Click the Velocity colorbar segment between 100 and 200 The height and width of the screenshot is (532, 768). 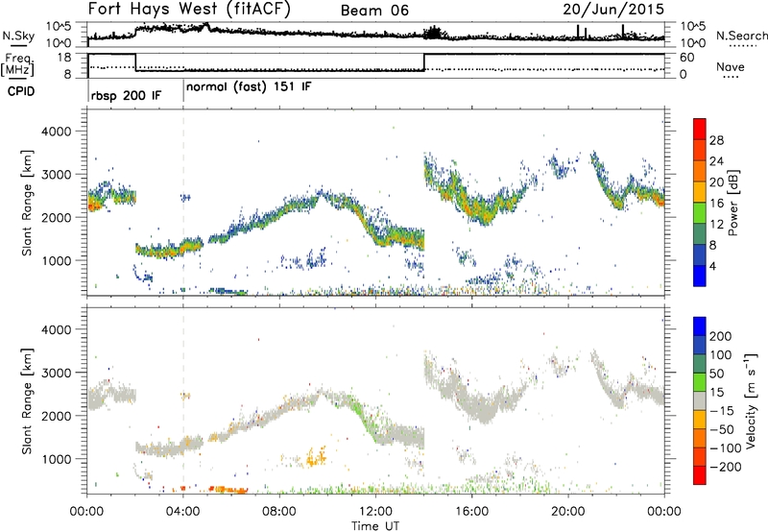[700, 345]
